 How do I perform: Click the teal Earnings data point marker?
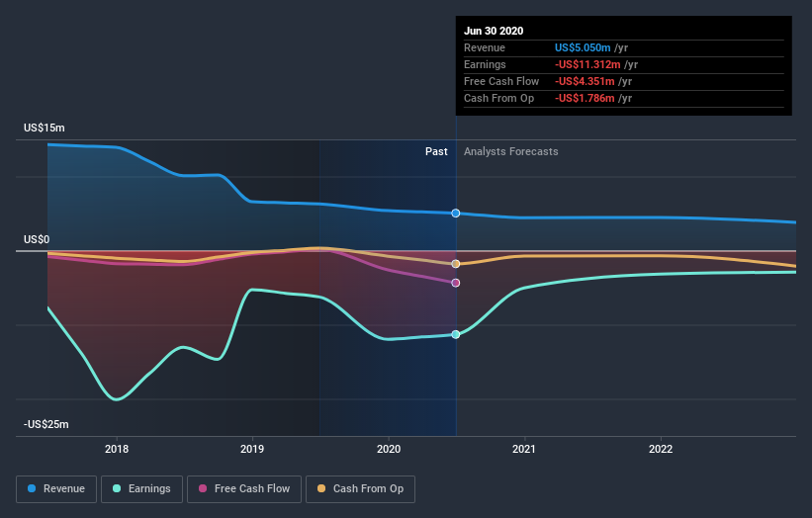456,335
